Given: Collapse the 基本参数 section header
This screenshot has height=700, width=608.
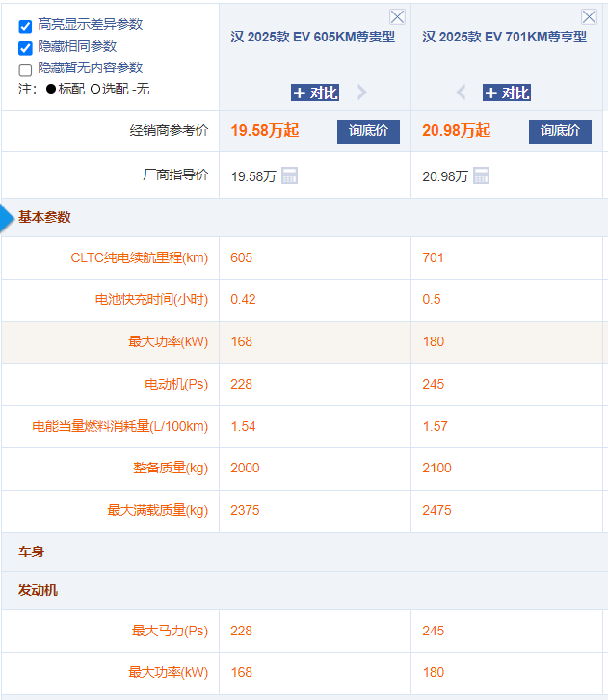Looking at the screenshot, I should [x=44, y=218].
